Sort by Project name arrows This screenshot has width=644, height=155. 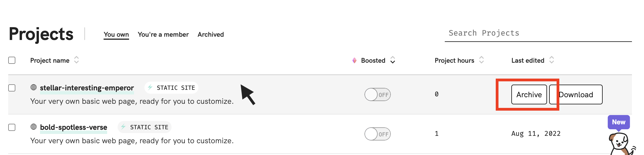(x=76, y=60)
